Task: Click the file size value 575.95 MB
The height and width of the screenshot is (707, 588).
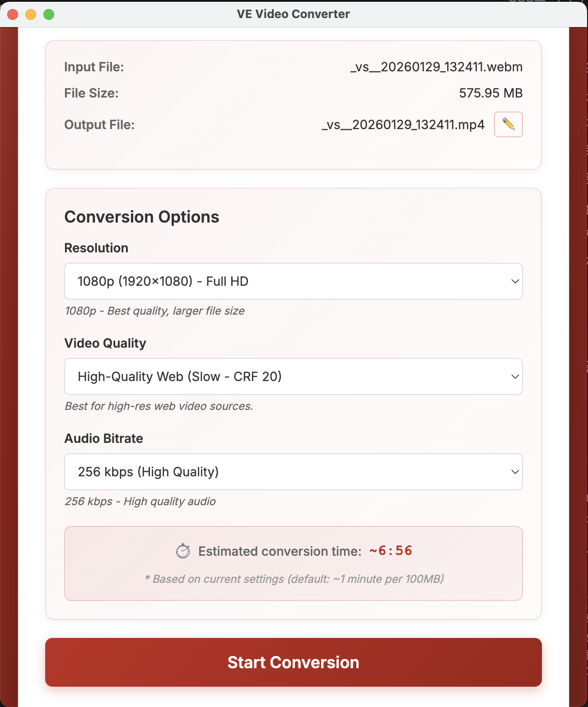Action: [x=491, y=93]
